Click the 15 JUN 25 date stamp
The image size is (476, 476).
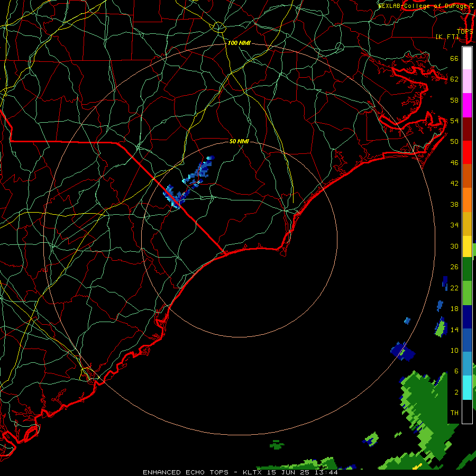click(289, 472)
